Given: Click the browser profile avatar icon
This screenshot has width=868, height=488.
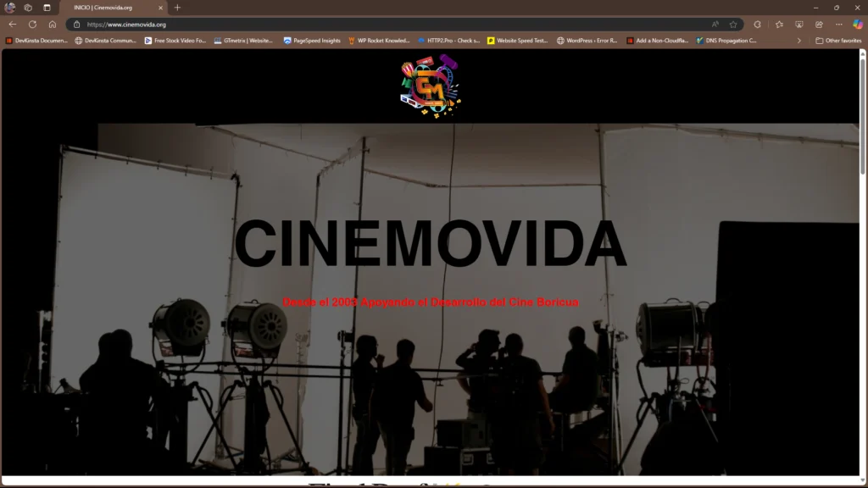Looking at the screenshot, I should pos(10,8).
